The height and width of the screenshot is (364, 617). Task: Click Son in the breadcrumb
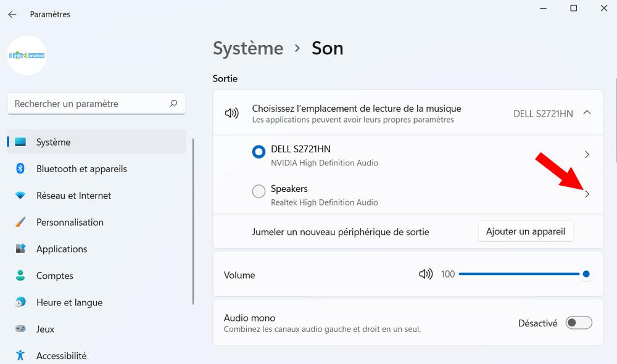tap(327, 48)
